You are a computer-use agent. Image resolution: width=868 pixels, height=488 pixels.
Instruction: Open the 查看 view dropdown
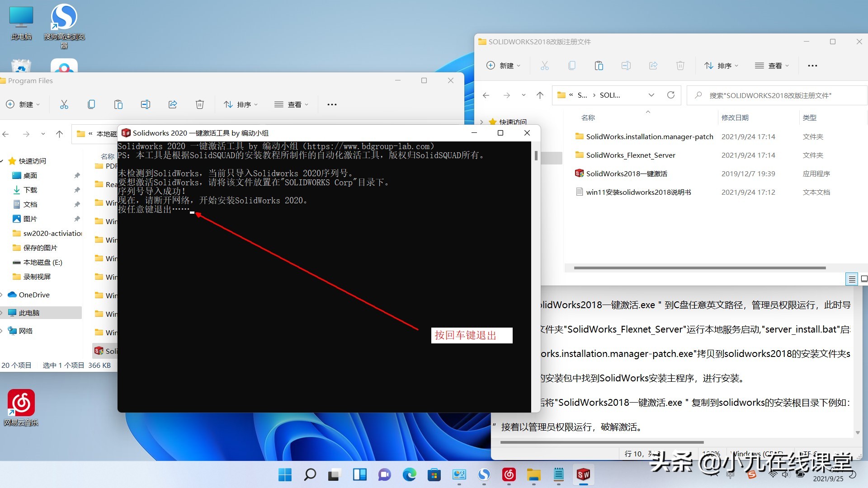click(773, 66)
